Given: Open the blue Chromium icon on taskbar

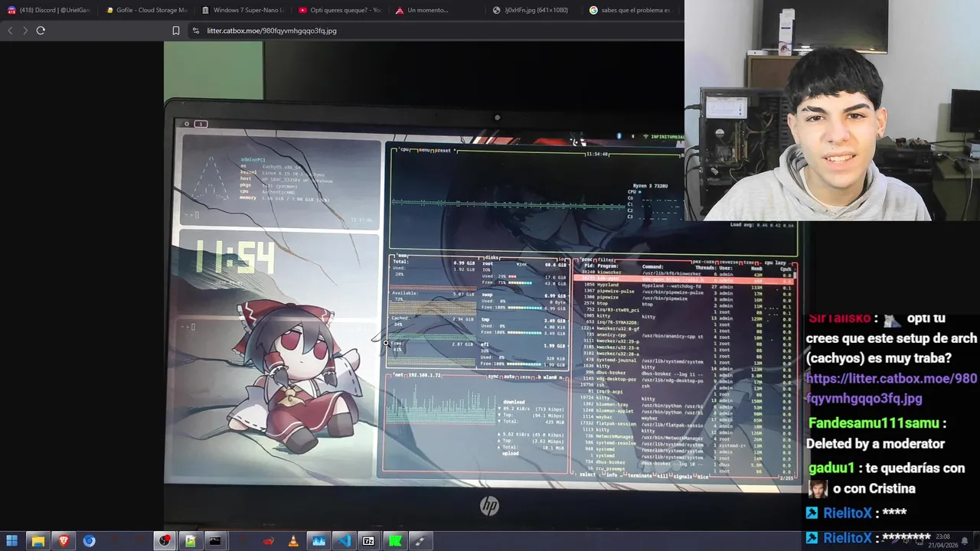Looking at the screenshot, I should point(89,541).
